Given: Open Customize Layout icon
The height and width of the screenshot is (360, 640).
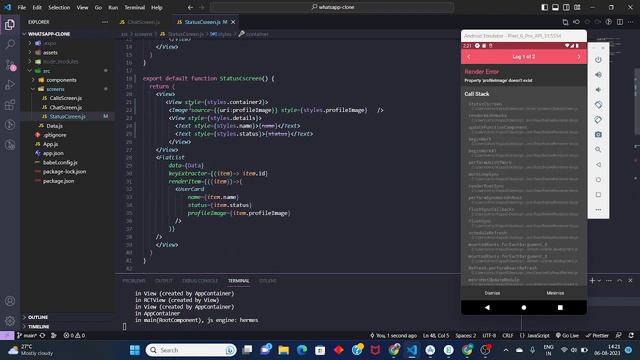Looking at the screenshot, I should [x=577, y=7].
